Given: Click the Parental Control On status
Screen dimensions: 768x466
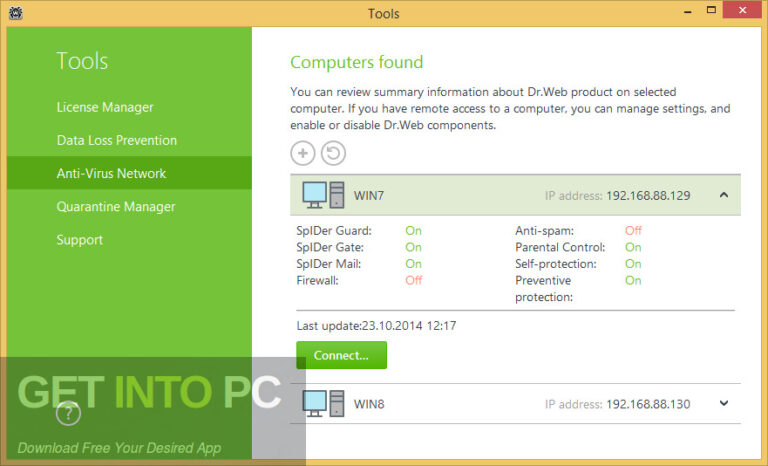Looking at the screenshot, I should click(633, 247).
